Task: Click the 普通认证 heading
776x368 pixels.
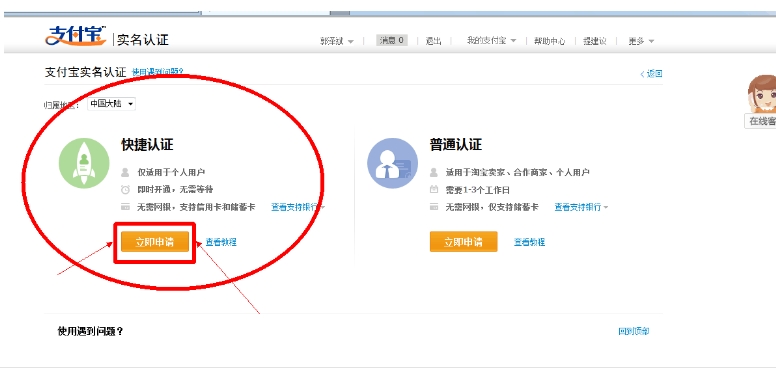Action: pos(456,145)
